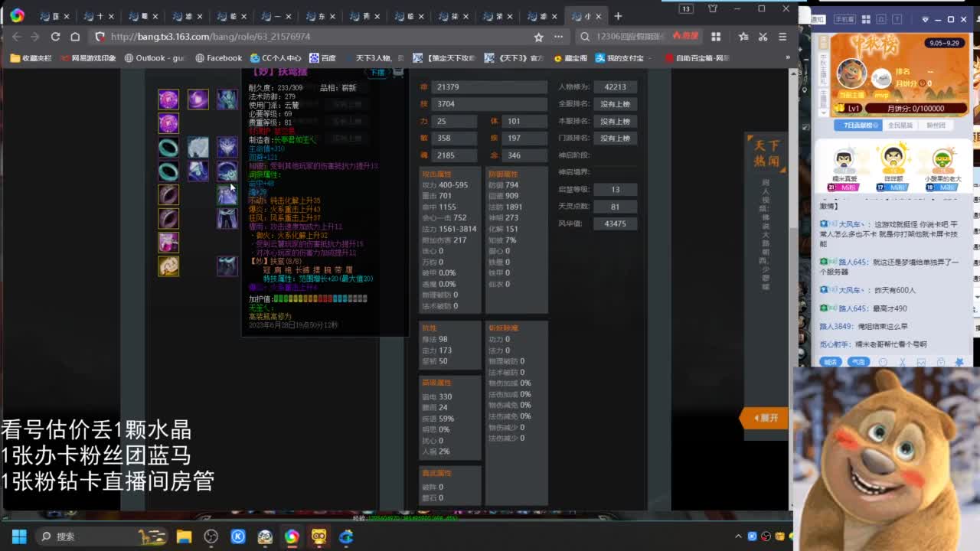Open the browser apps grid icon
This screenshot has width=980, height=551.
[716, 37]
